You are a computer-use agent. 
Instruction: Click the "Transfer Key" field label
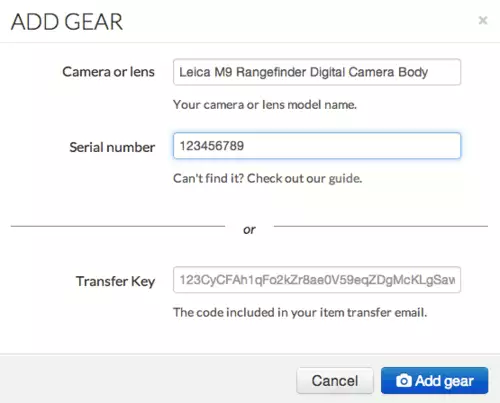click(115, 281)
